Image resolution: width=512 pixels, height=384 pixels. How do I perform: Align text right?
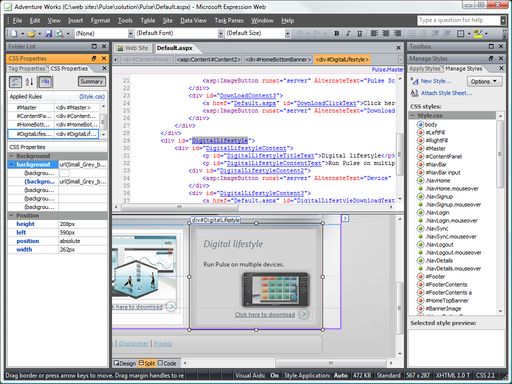397,33
